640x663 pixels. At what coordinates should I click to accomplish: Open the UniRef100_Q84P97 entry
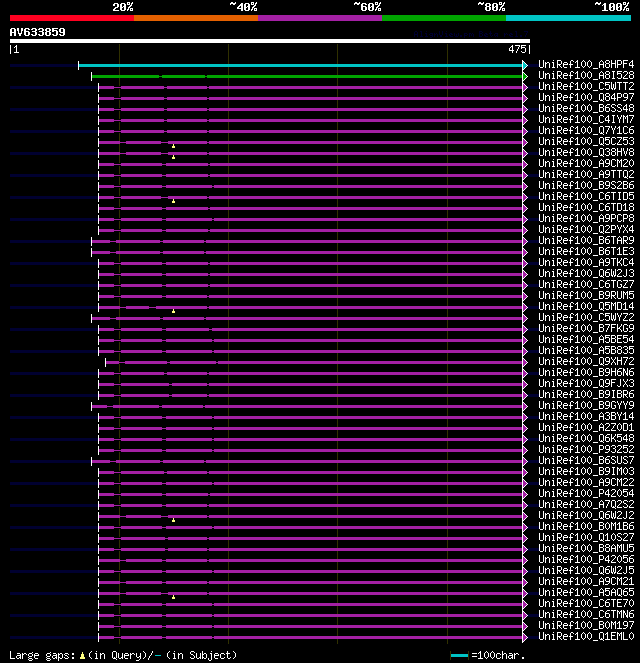pos(586,97)
